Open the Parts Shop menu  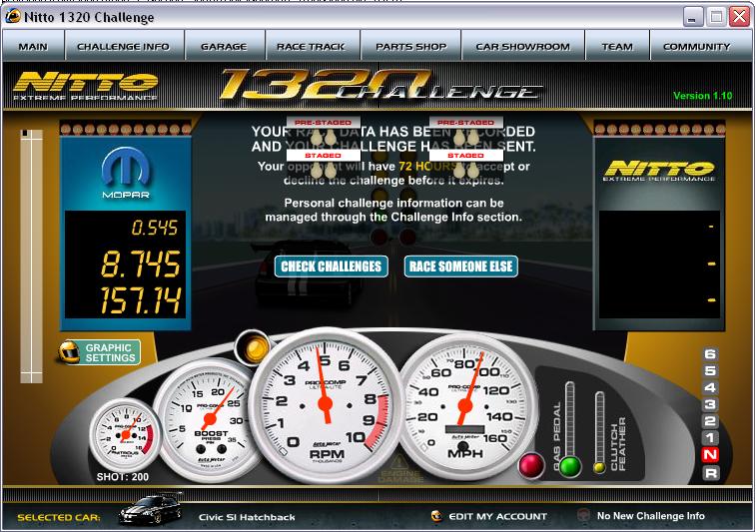[410, 46]
